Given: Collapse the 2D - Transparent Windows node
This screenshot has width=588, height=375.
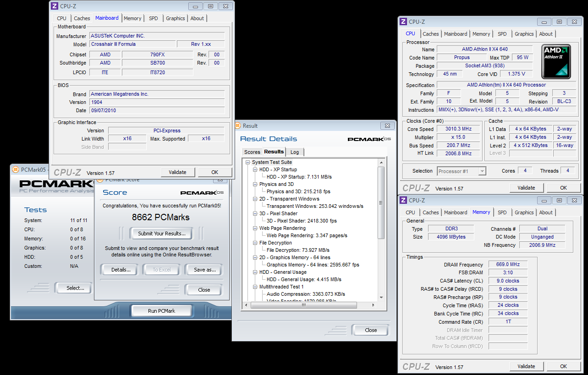Looking at the screenshot, I should [255, 199].
